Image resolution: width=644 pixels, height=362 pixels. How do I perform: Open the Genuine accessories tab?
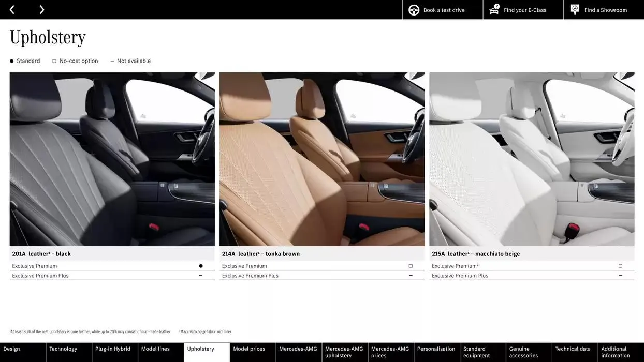coord(529,352)
